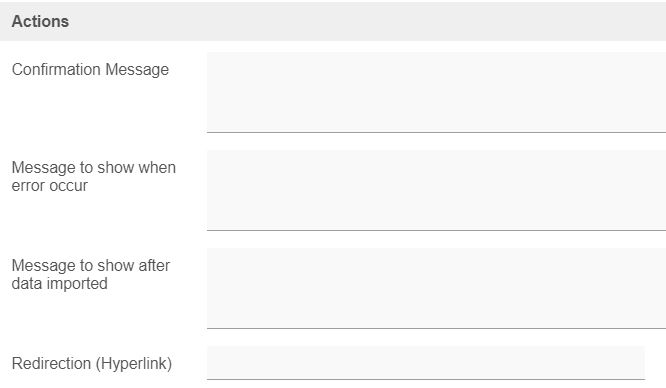This screenshot has width=666, height=388.
Task: Click the 'Message to show when error occur' label
Action: tap(93, 176)
